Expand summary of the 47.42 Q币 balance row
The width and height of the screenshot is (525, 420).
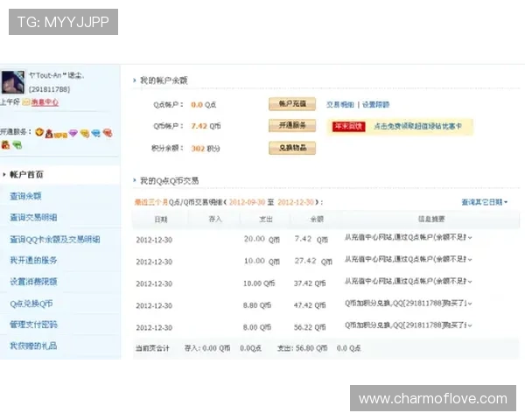(x=470, y=304)
